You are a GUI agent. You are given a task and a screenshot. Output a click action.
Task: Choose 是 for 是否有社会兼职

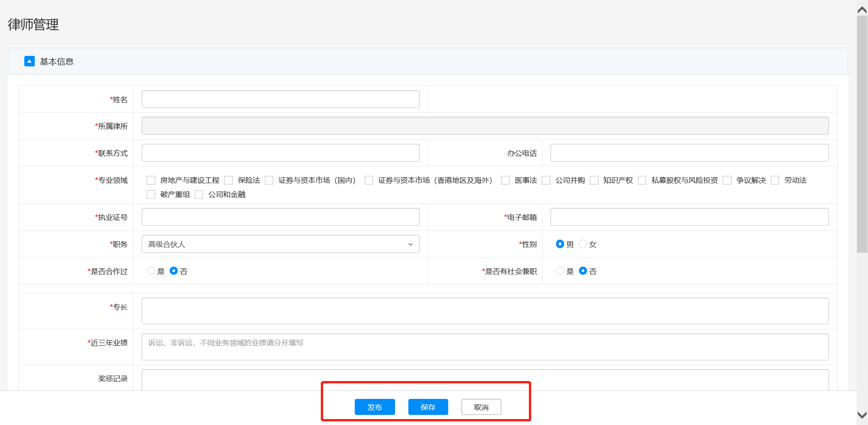560,271
